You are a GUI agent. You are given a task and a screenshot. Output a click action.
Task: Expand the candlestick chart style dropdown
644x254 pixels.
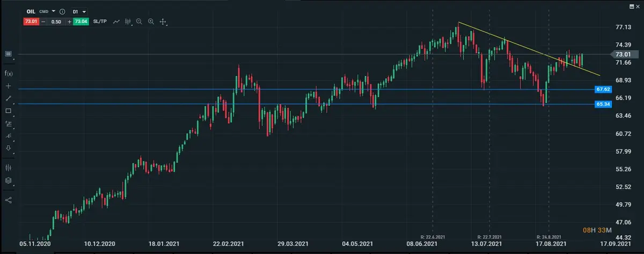tap(128, 21)
